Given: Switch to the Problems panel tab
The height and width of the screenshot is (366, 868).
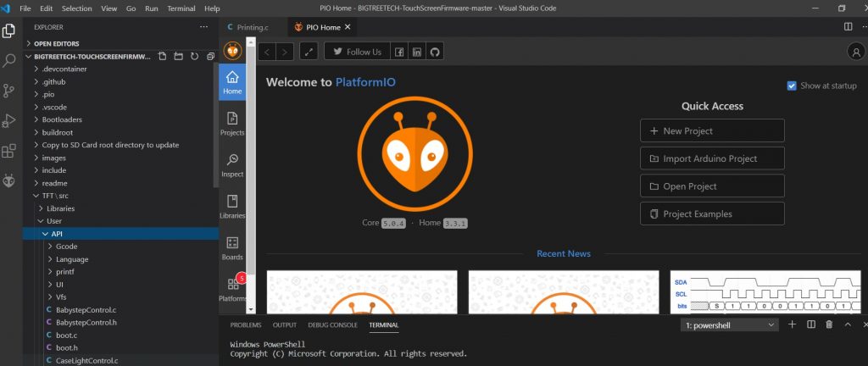Looking at the screenshot, I should (x=246, y=325).
